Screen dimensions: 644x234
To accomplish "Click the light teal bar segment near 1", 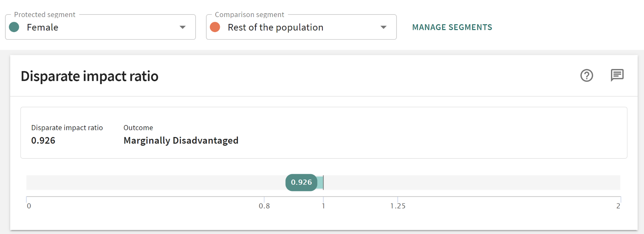I will pos(320,183).
